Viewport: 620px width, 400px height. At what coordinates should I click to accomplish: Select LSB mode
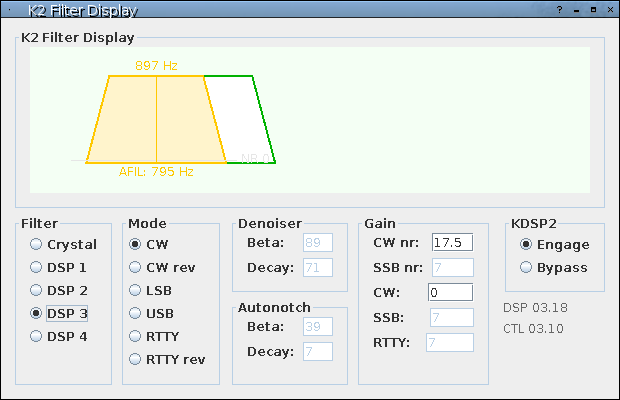coord(135,290)
